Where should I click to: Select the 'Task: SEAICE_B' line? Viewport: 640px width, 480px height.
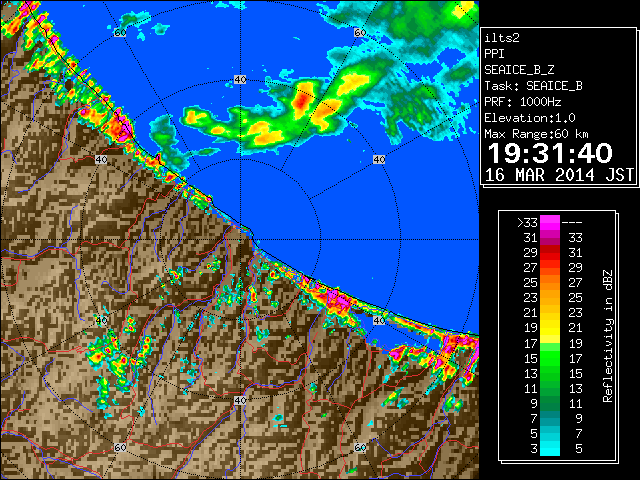coord(533,86)
